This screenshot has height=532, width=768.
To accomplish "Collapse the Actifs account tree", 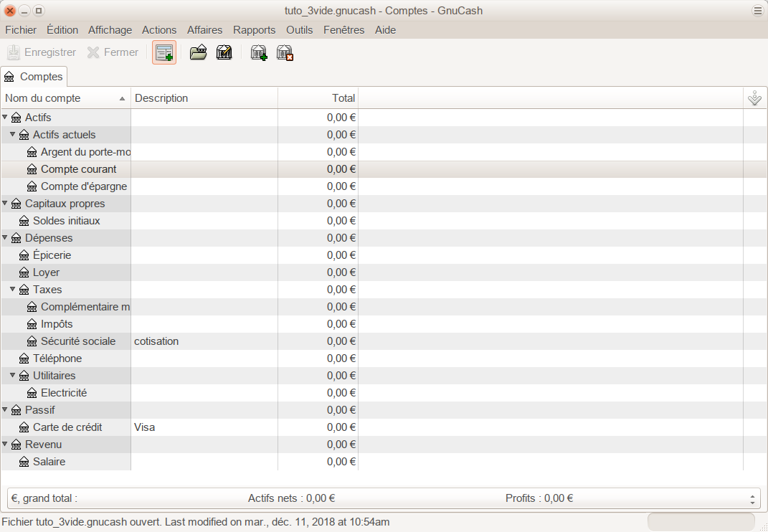I will [5, 117].
